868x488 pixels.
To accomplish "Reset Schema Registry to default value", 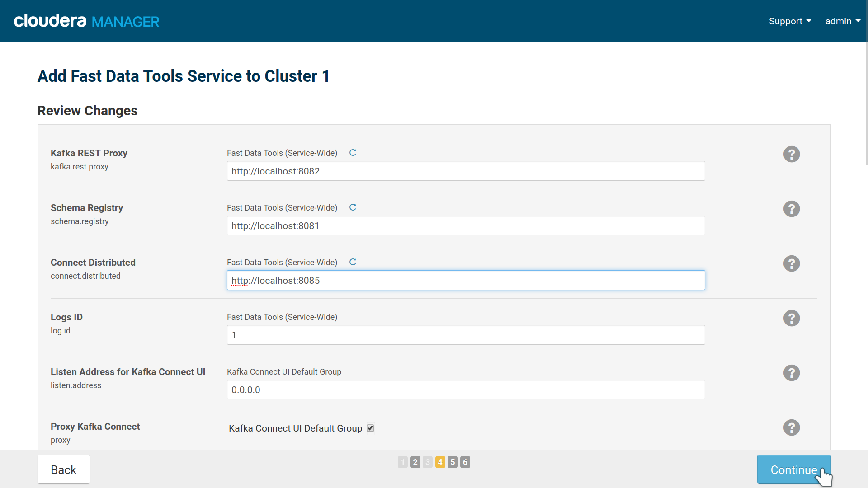I will (x=353, y=207).
